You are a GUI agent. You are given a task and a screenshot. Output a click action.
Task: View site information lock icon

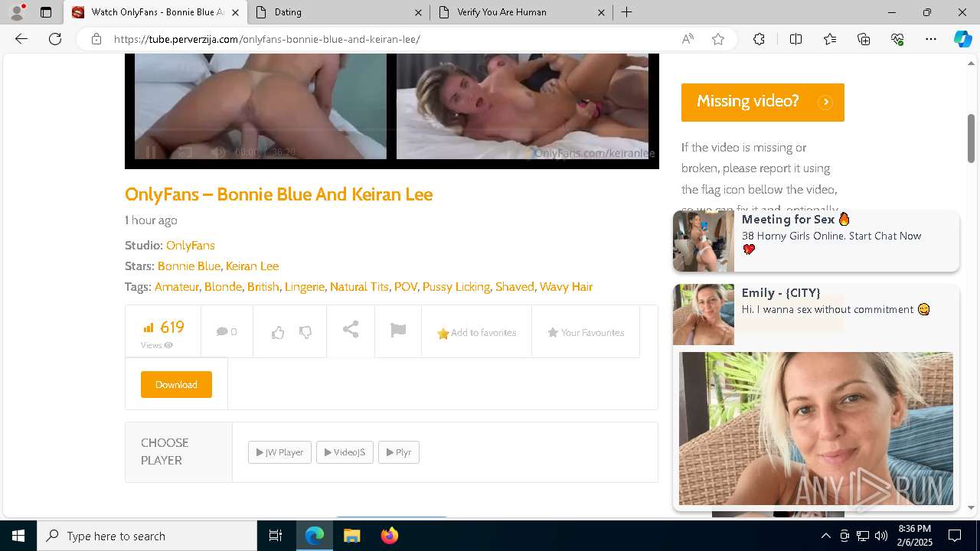pos(96,39)
